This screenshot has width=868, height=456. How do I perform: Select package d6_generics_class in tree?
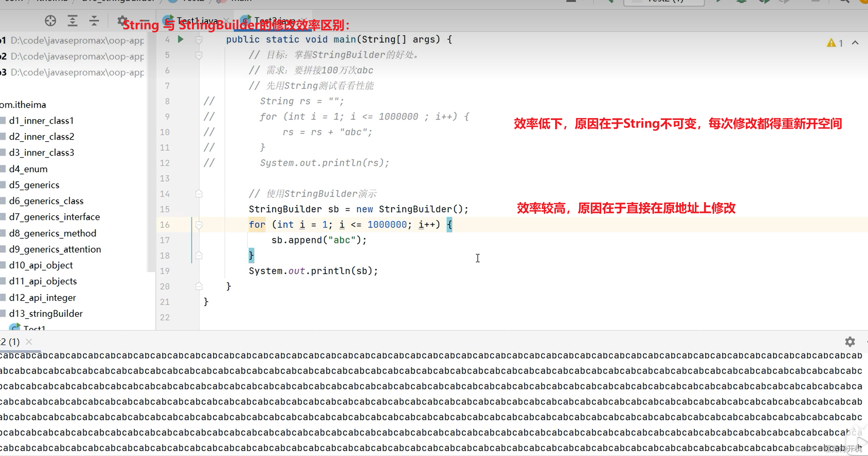[x=46, y=201]
